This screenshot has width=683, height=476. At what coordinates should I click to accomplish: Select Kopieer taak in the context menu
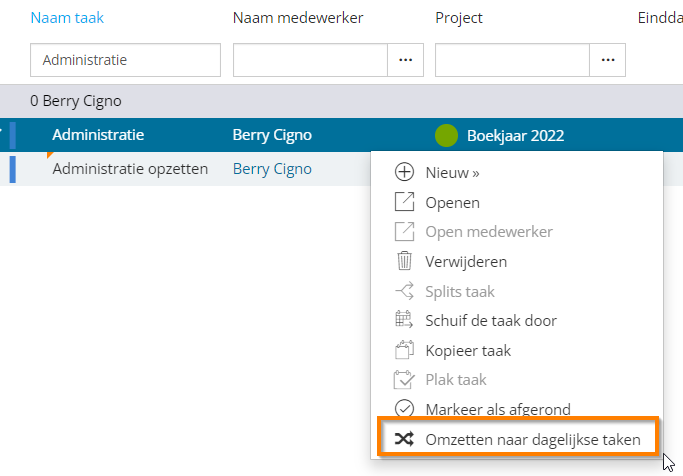(x=517, y=350)
